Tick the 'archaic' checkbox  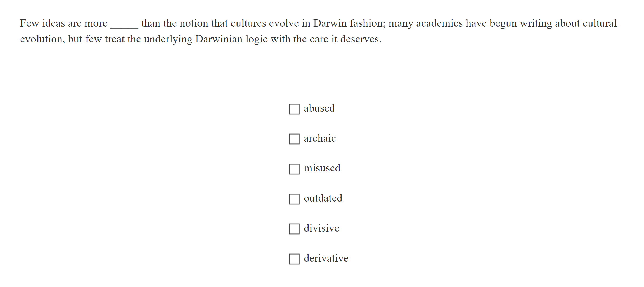point(294,139)
